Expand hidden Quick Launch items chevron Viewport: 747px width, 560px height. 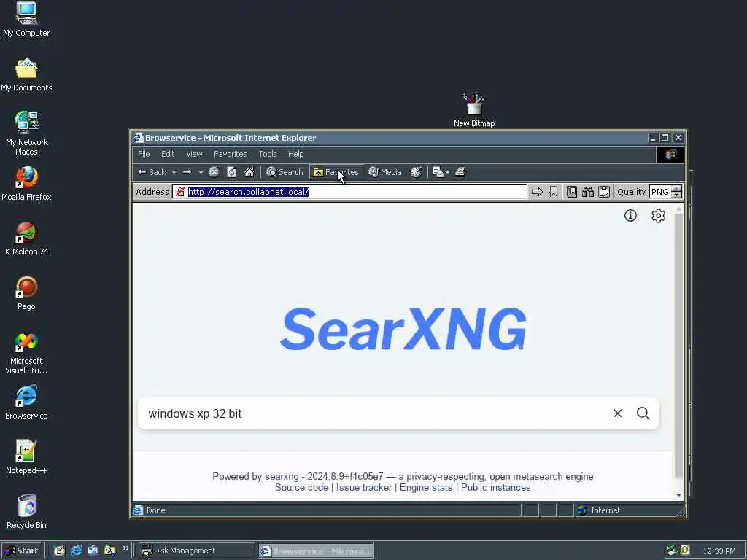pos(125,548)
